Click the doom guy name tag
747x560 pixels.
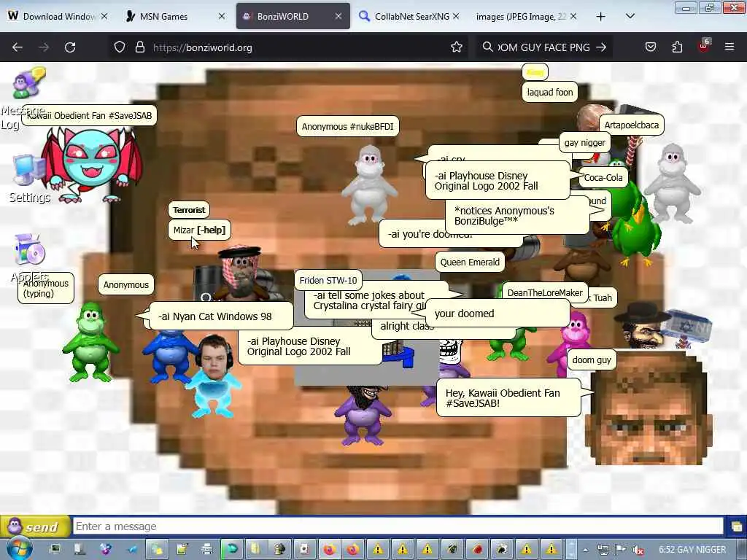(591, 360)
